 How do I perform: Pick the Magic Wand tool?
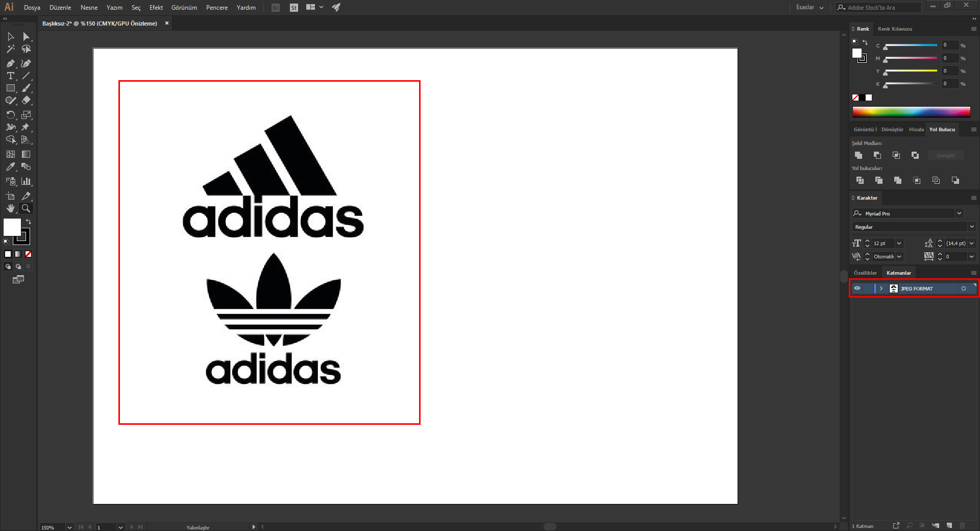point(10,49)
